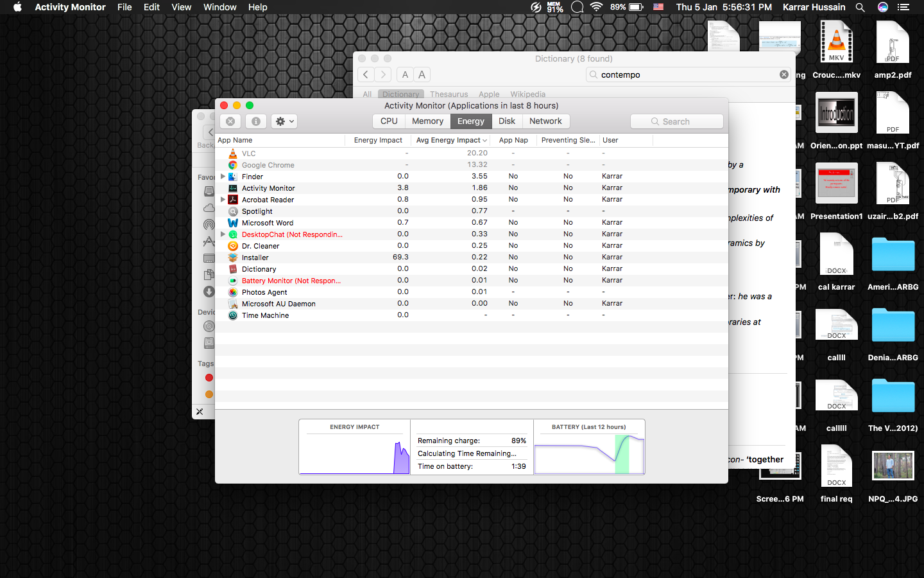Open the File menu
Viewport: 924px width, 578px height.
click(x=124, y=7)
